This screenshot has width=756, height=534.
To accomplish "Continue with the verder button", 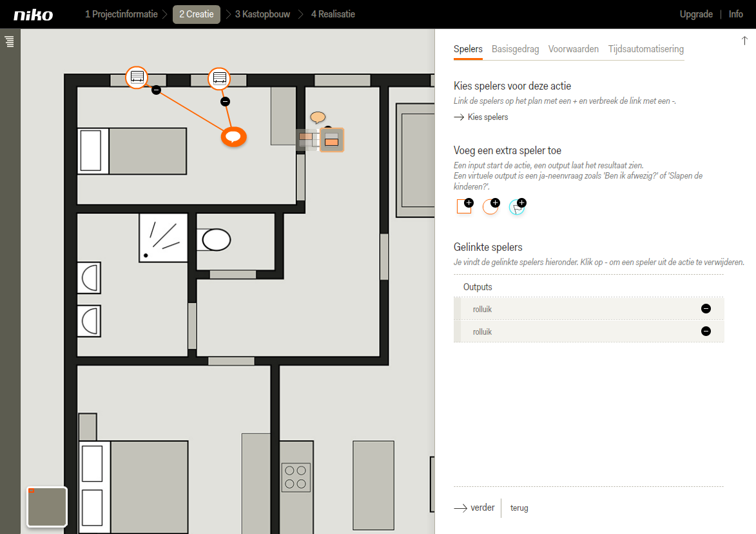I will [474, 508].
